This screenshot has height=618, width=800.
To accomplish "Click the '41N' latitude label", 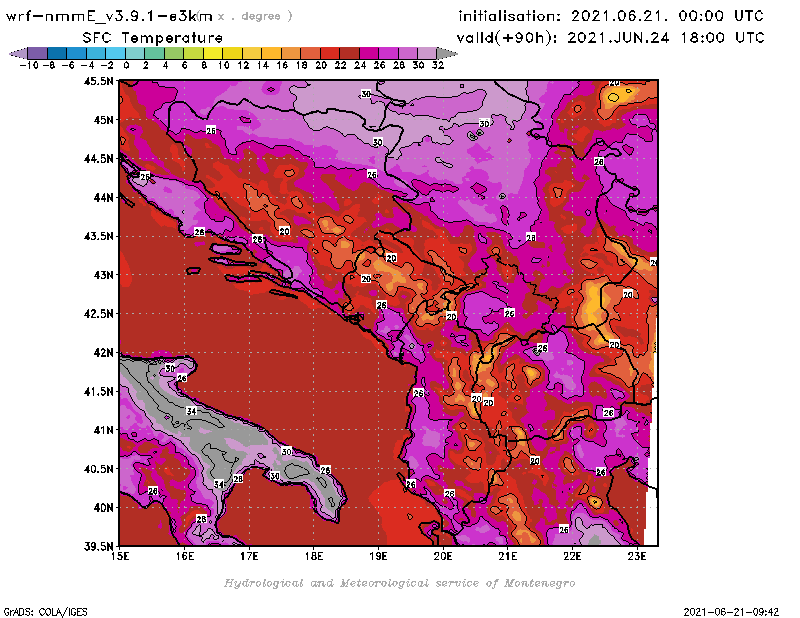I will (103, 430).
